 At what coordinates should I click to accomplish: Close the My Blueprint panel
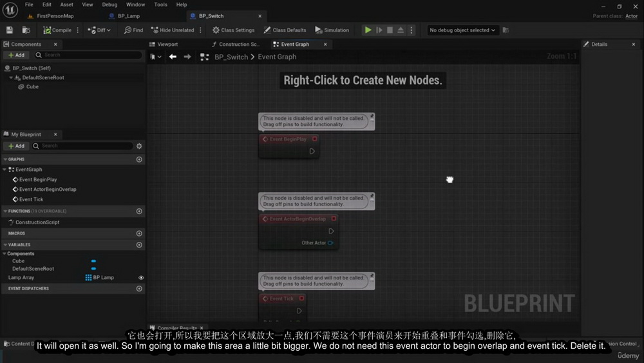[55, 134]
